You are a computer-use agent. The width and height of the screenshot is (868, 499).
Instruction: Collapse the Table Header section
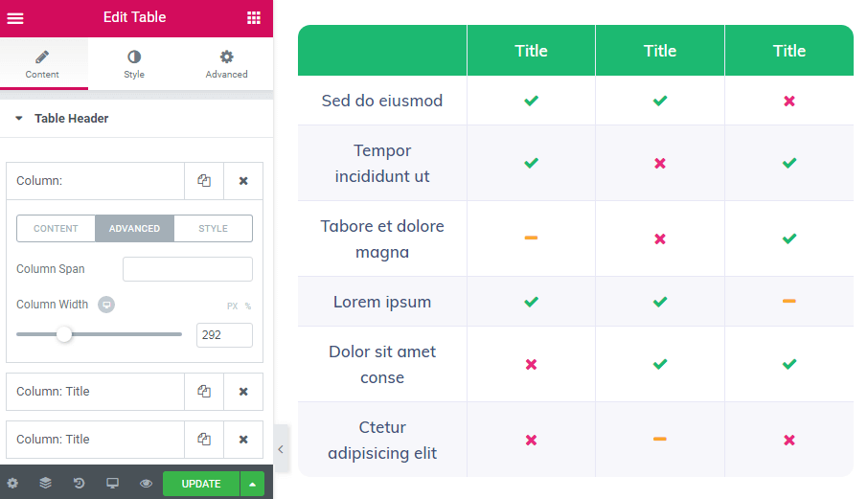19,119
